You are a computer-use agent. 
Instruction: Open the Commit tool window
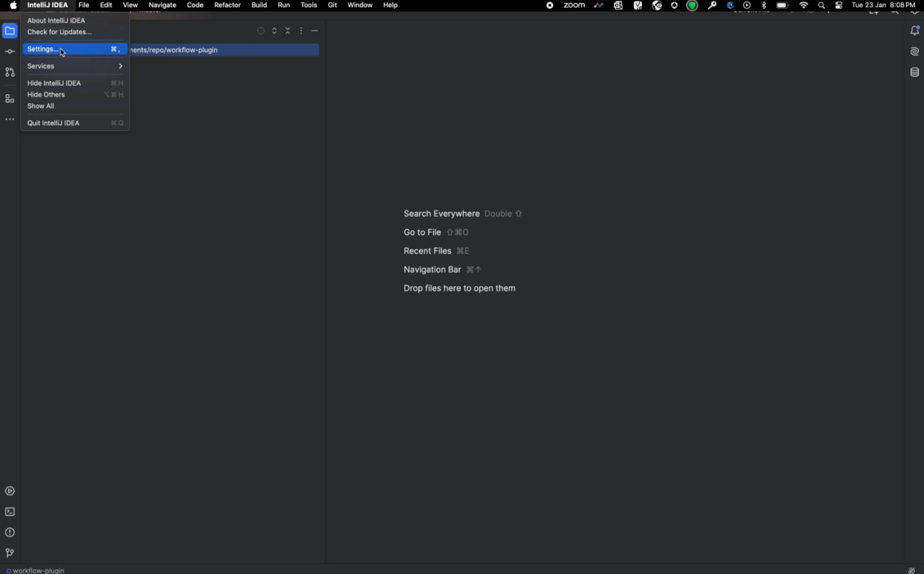point(10,52)
